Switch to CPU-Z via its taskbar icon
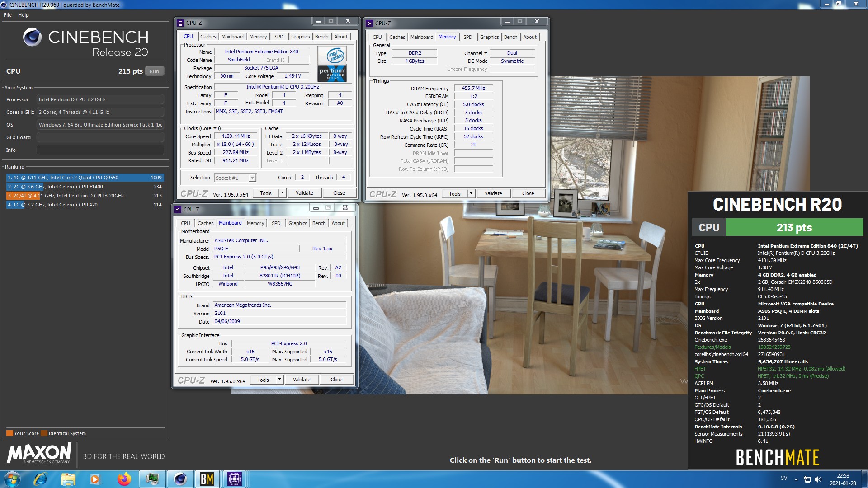This screenshot has height=488, width=868. click(x=234, y=479)
